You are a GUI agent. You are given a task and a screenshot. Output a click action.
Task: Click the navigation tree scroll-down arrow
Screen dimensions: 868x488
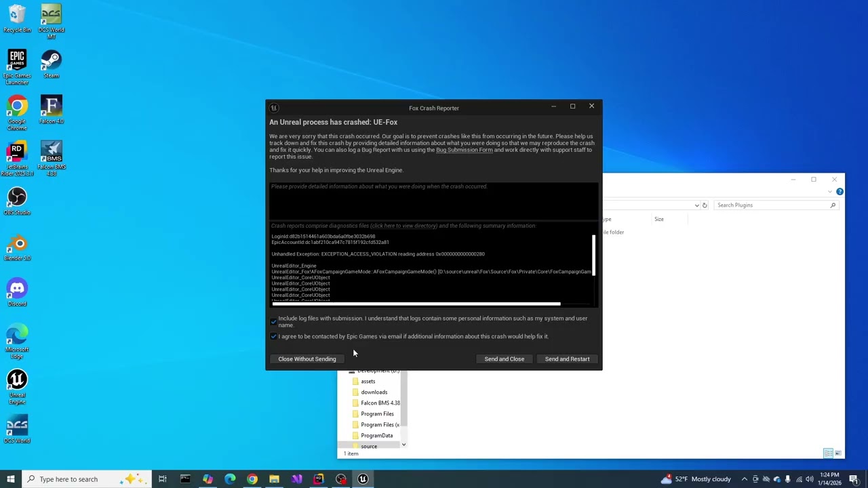[403, 445]
